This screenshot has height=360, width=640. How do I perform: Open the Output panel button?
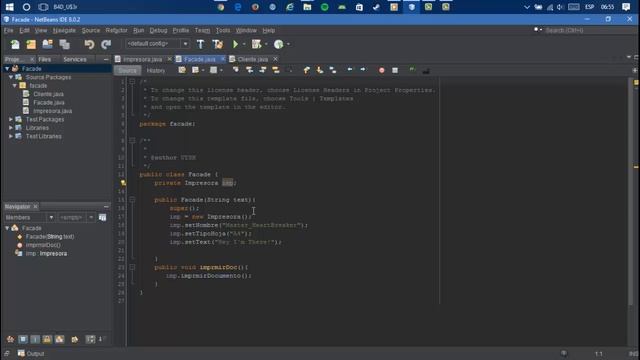coord(31,353)
